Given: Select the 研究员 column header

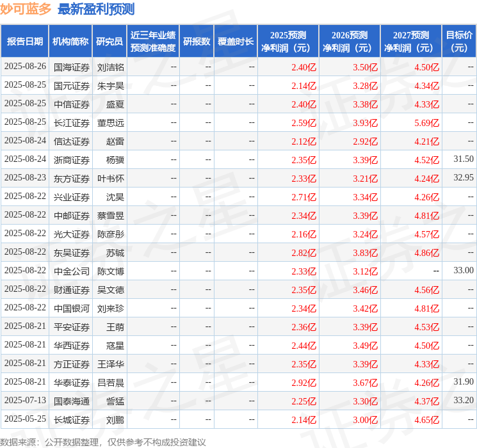Looking at the screenshot, I should tap(109, 42).
